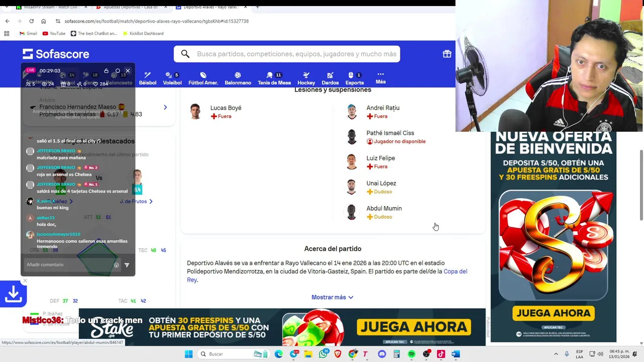The image size is (644, 362).
Task: Show hidden system tray icons
Action: [x=556, y=354]
